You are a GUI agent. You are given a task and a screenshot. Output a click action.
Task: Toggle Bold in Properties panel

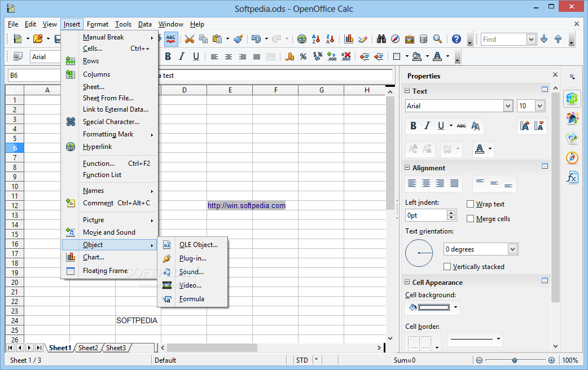point(413,126)
